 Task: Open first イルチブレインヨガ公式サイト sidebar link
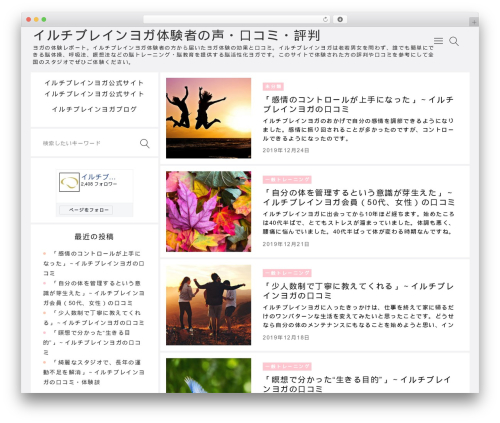(x=94, y=83)
